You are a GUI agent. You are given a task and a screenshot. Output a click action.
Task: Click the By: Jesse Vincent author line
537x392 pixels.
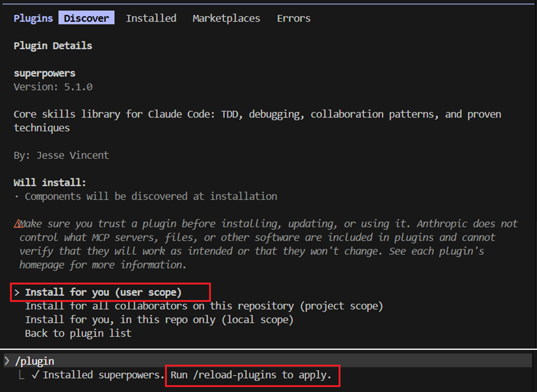click(61, 155)
